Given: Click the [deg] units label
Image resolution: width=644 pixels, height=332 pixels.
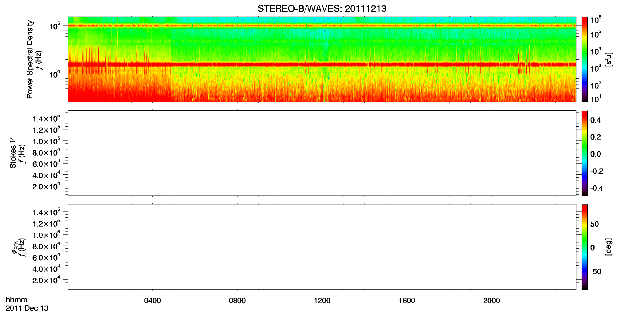Looking at the screenshot, I should pyautogui.click(x=609, y=247).
